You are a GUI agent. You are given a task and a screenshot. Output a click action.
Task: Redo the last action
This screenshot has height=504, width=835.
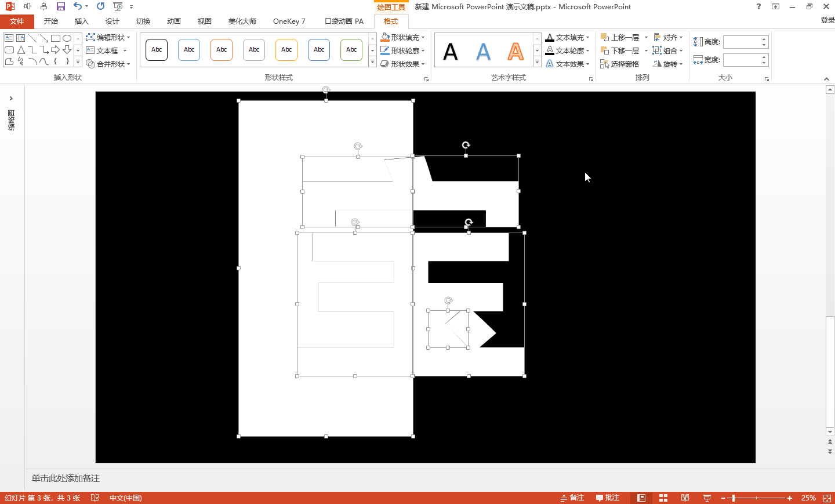pyautogui.click(x=101, y=6)
